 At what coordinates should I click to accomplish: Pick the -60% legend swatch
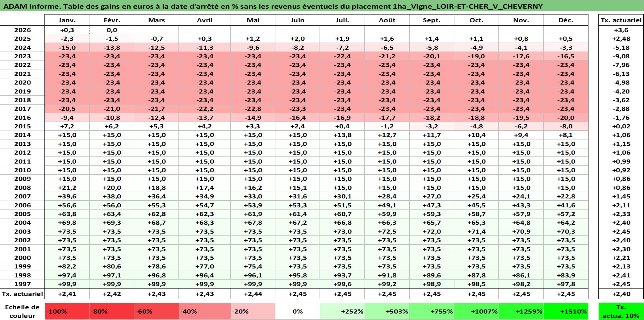point(157,311)
